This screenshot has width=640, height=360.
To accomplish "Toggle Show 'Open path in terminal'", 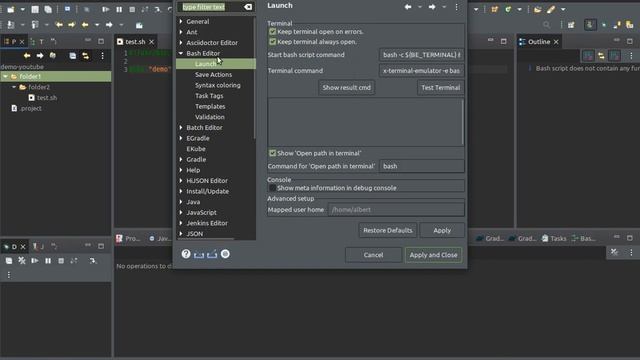I will [x=272, y=153].
